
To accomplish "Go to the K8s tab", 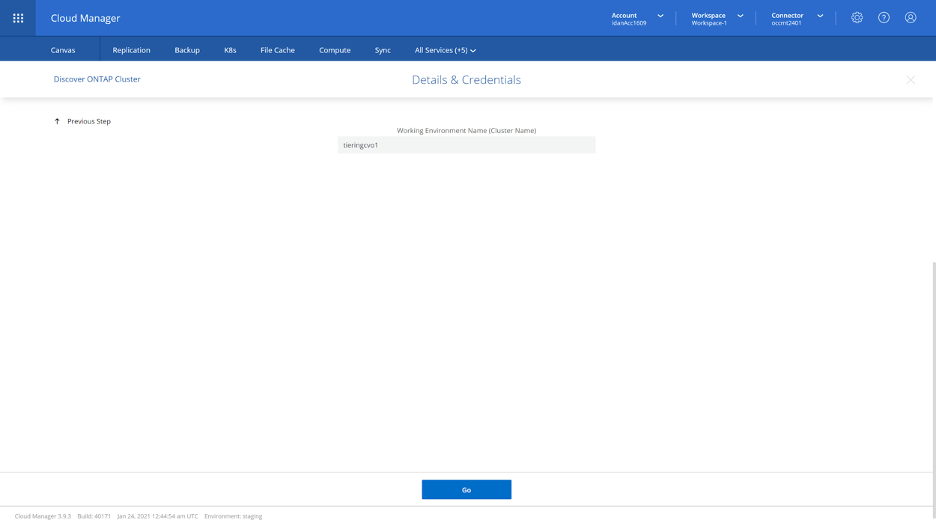I will [x=230, y=50].
